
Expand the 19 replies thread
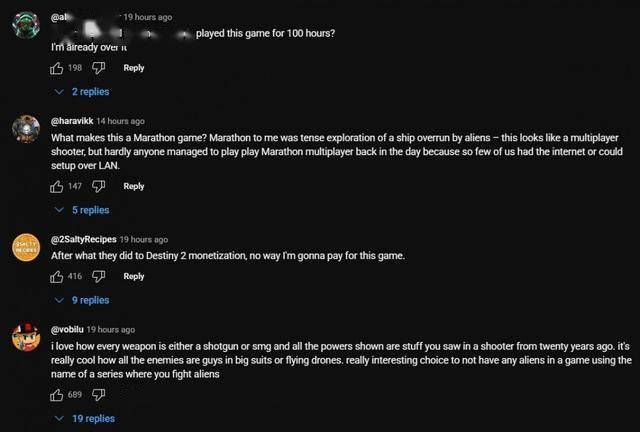pos(85,419)
